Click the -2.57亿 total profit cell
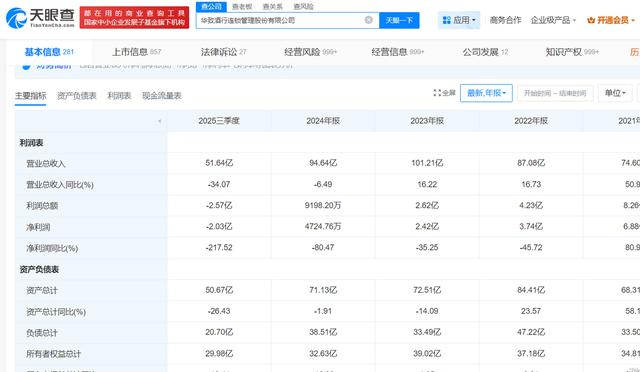Screen dimensions: 640x372 point(219,205)
